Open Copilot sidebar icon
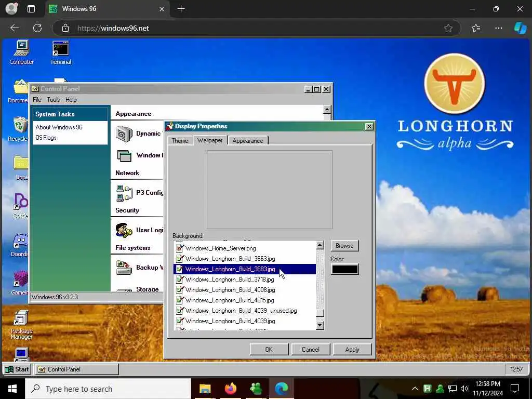 coord(520,28)
